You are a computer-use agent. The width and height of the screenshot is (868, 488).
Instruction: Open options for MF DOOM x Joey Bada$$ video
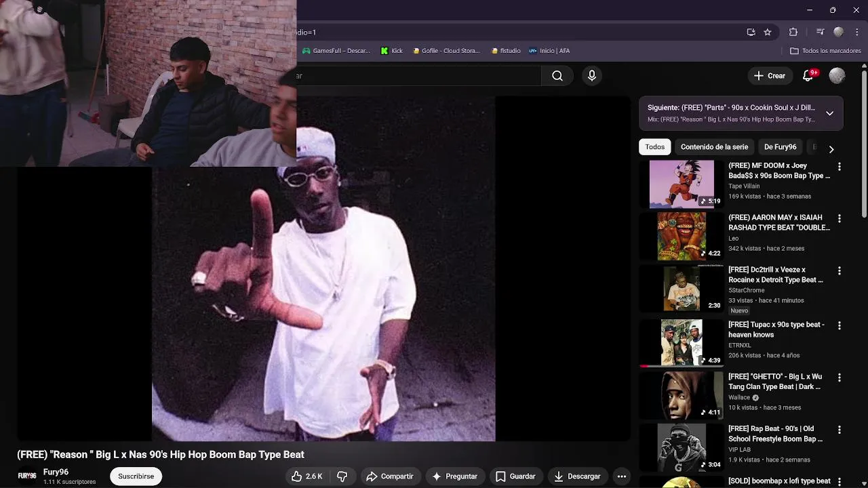click(x=840, y=167)
